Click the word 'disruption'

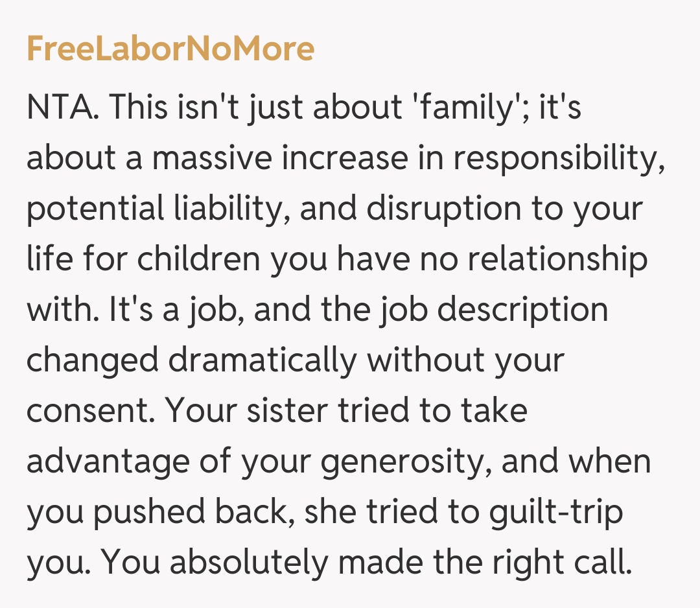[443, 209]
